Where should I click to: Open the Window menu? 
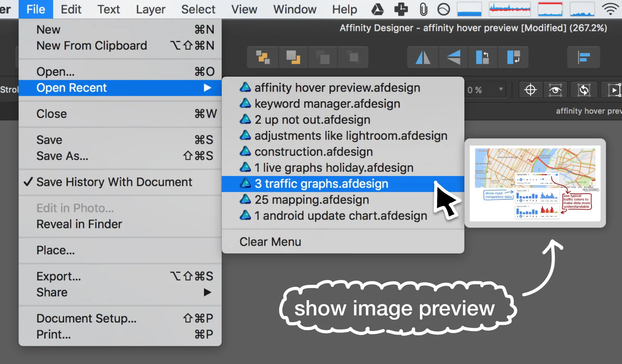coord(295,9)
